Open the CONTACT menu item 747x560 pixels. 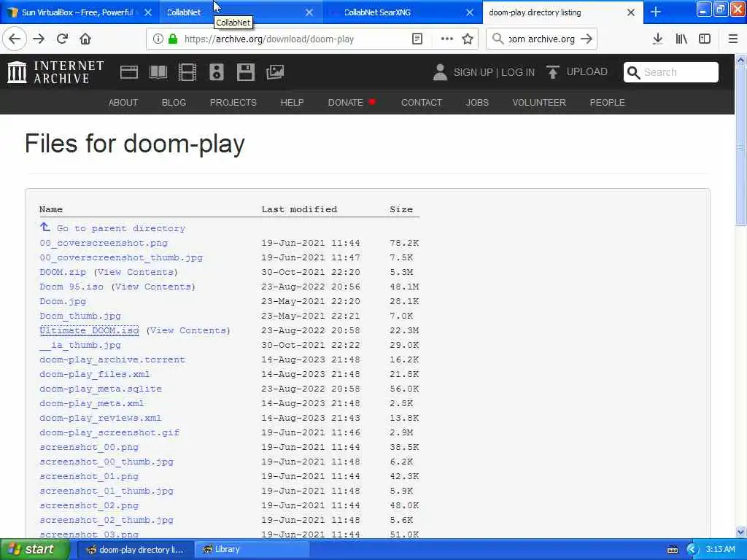pyautogui.click(x=422, y=102)
